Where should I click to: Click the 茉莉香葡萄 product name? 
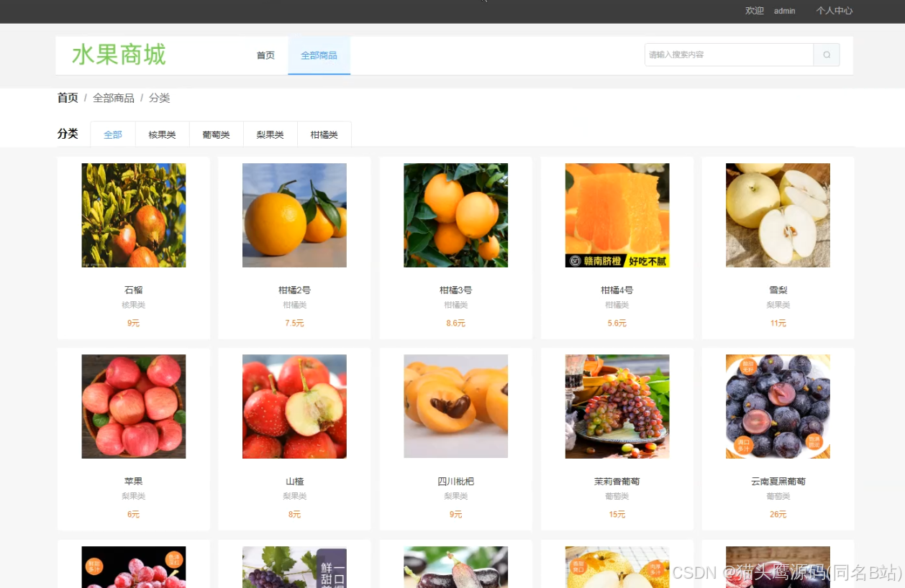(617, 482)
